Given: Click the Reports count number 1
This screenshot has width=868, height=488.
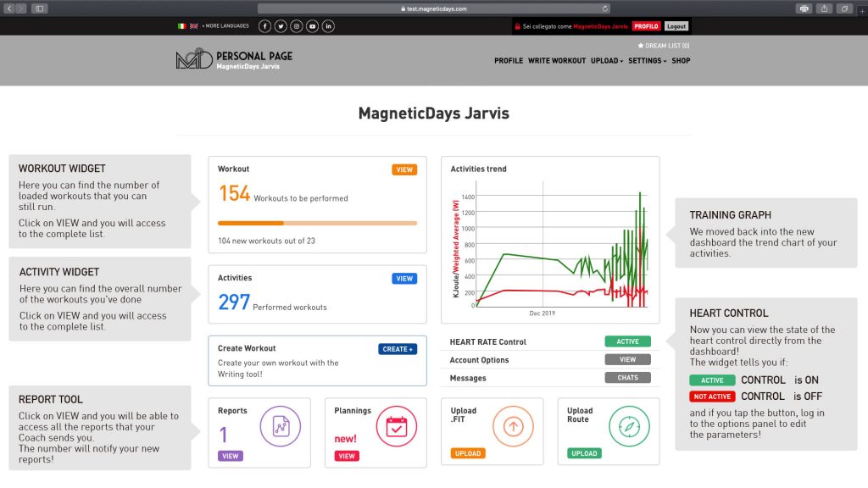Looking at the screenshot, I should (x=223, y=435).
